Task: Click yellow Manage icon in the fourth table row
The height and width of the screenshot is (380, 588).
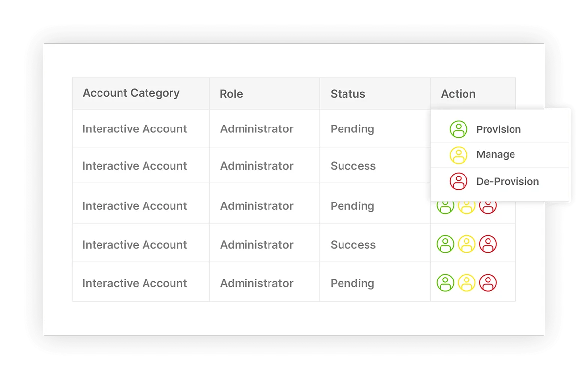Action: [466, 244]
